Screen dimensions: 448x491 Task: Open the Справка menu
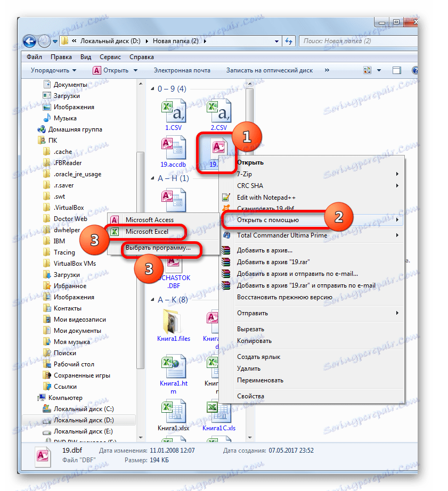pyautogui.click(x=142, y=57)
